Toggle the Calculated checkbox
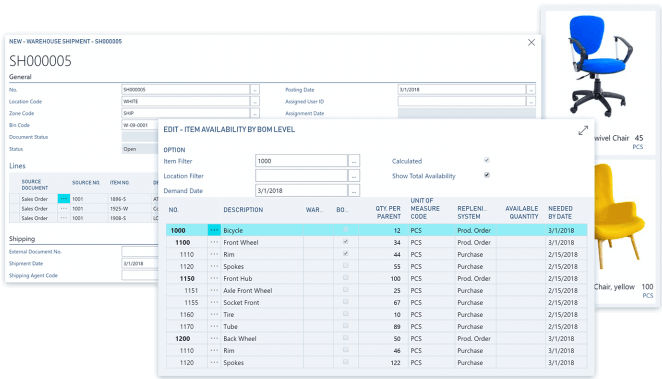The width and height of the screenshot is (662, 379). (487, 160)
